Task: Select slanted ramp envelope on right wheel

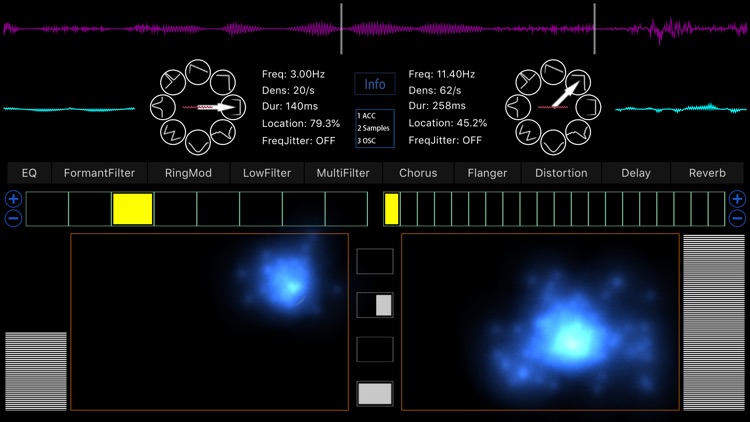Action: (553, 72)
